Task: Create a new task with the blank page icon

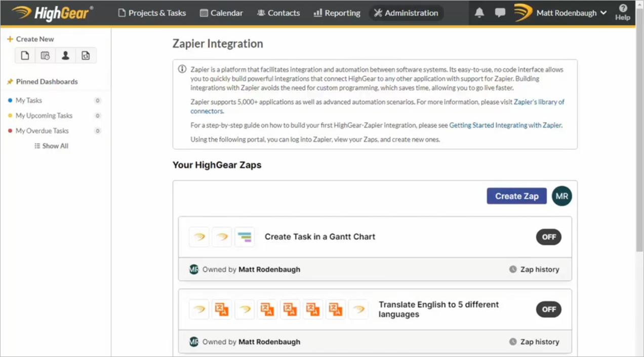Action: click(x=25, y=56)
